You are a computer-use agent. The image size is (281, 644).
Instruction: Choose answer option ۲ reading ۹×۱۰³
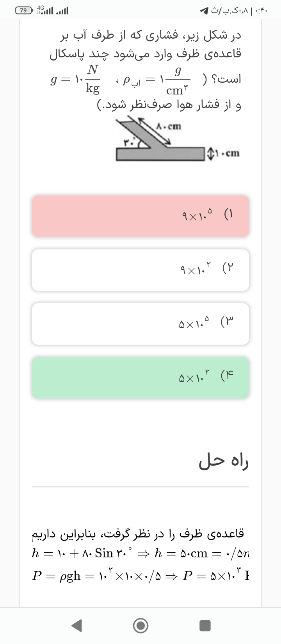[140, 270]
